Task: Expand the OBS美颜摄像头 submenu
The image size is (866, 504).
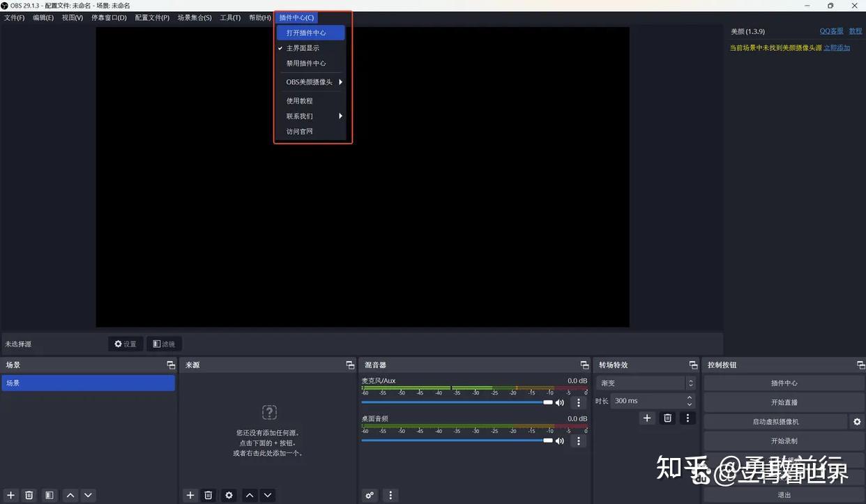Action: click(311, 82)
